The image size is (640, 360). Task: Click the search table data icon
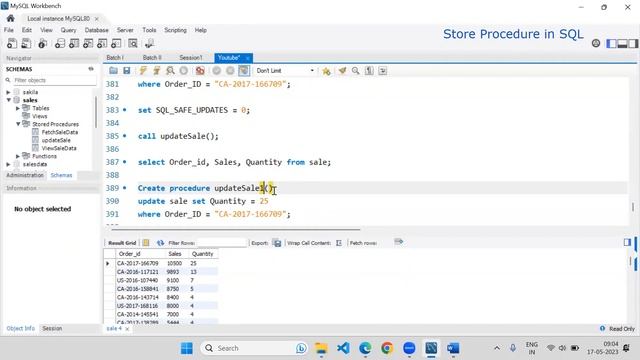pyautogui.click(x=133, y=43)
